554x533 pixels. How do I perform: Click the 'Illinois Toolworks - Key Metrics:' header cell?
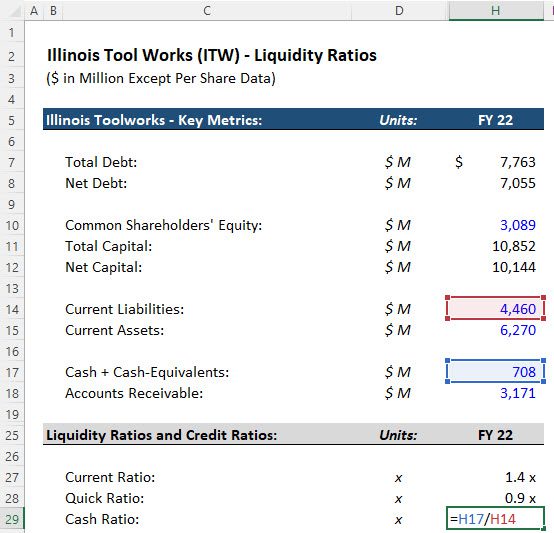[154, 120]
